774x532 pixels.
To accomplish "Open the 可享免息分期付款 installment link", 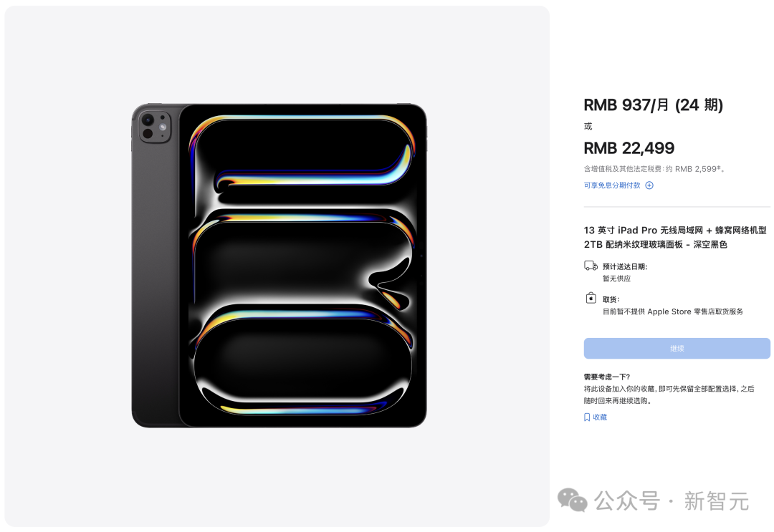I will click(x=612, y=185).
